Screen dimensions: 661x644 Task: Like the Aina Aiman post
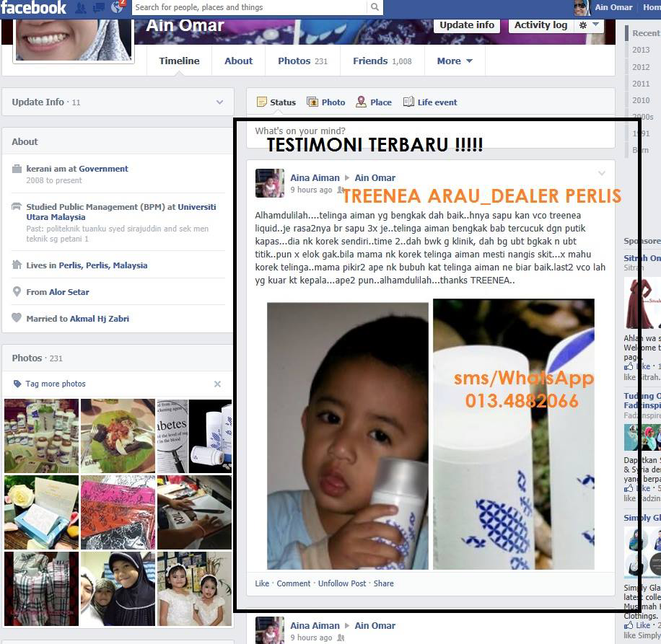[x=262, y=583]
